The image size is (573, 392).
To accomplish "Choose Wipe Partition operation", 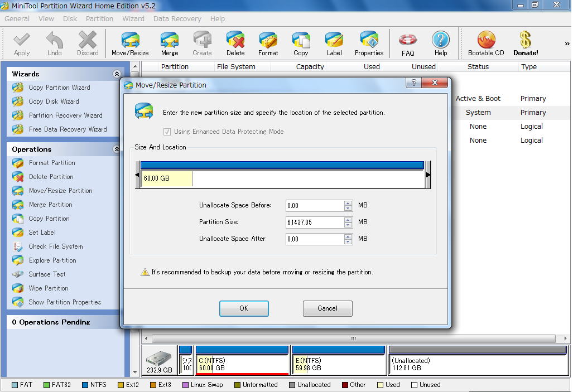I will pos(48,288).
